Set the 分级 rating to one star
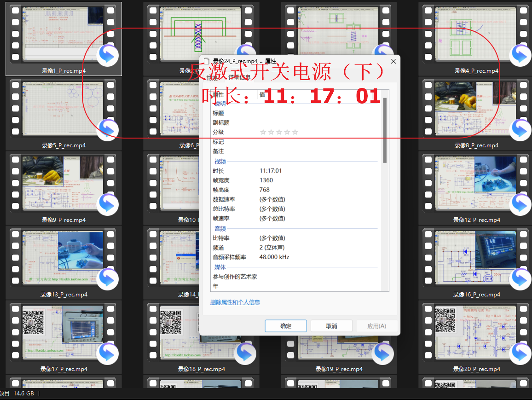The width and height of the screenshot is (532, 400). click(263, 132)
